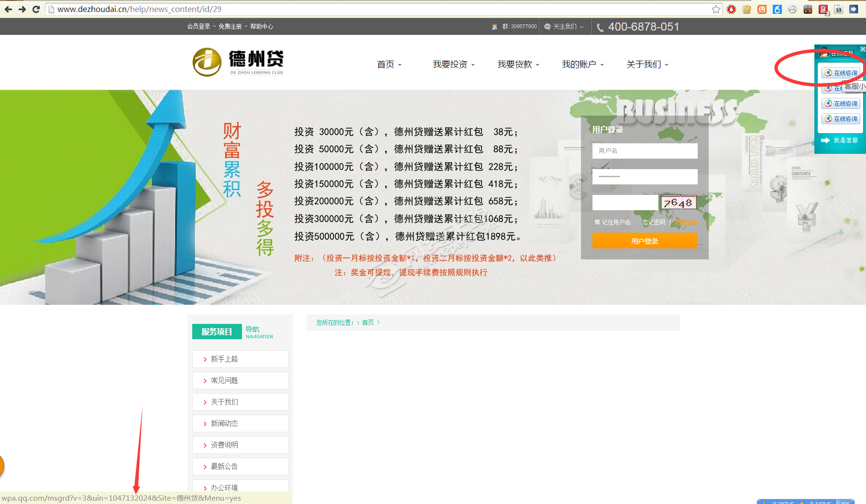Click the chat bubble icon beside 关注我们
This screenshot has width=866, height=504.
(x=548, y=27)
